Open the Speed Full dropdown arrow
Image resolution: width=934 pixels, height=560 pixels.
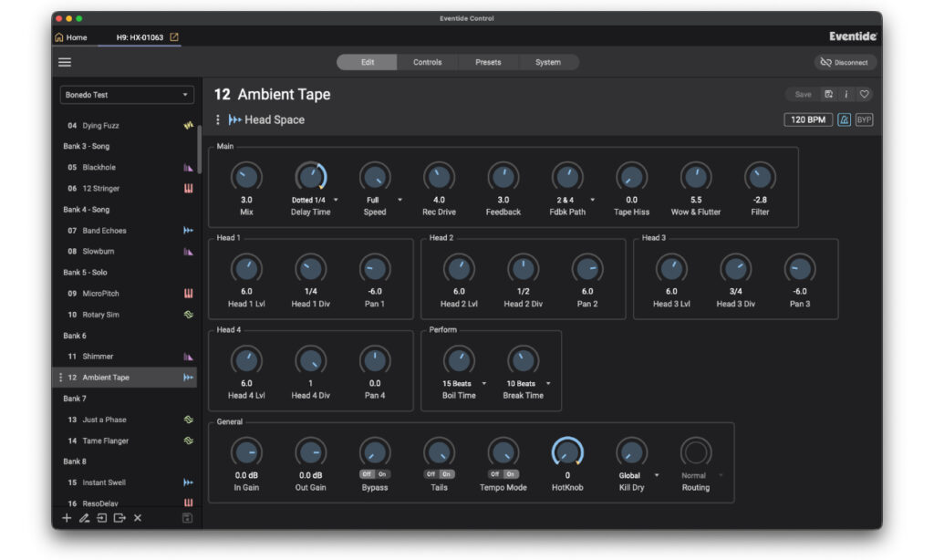[400, 200]
